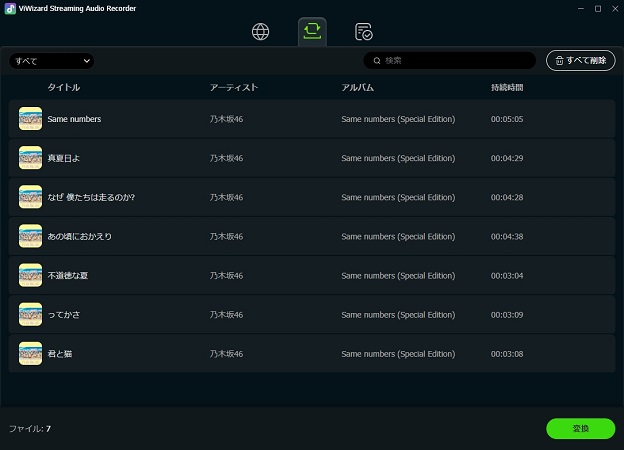Click artist 乃木坂46 in Same numbers row
624x450 pixels.
click(226, 119)
